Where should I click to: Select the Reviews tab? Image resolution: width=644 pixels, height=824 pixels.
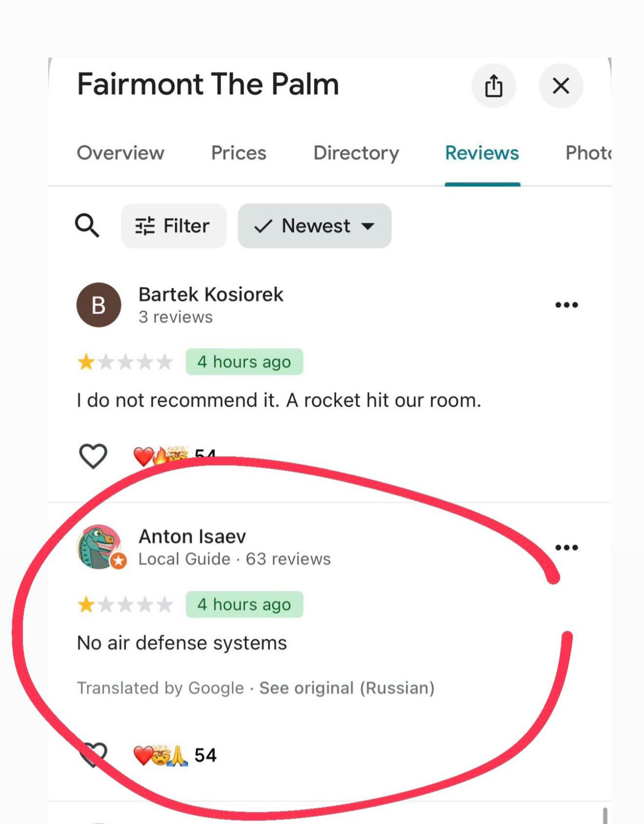(482, 153)
